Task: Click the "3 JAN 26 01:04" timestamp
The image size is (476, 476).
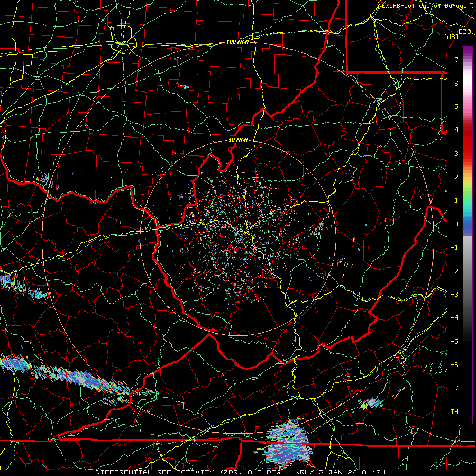Action: click(352, 472)
